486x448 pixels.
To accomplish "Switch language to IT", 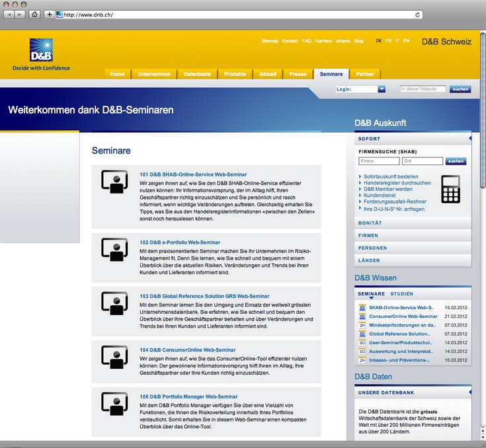I will 397,40.
